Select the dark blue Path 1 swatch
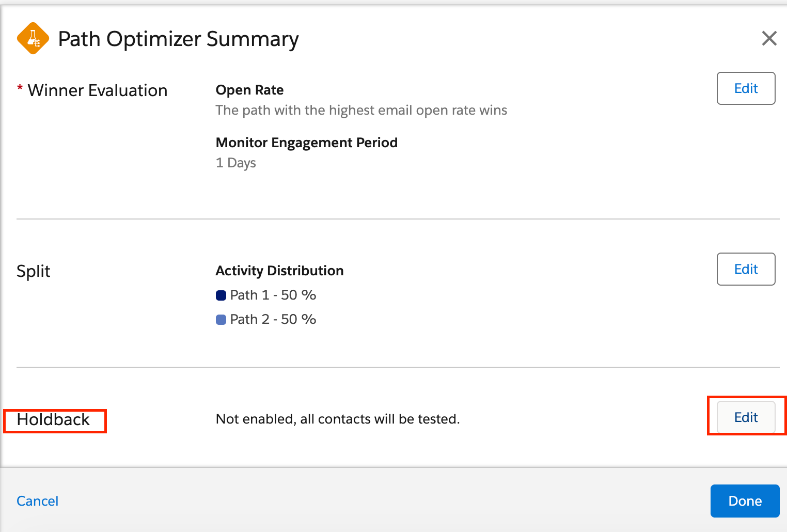Viewport: 787px width, 532px height. 221,295
